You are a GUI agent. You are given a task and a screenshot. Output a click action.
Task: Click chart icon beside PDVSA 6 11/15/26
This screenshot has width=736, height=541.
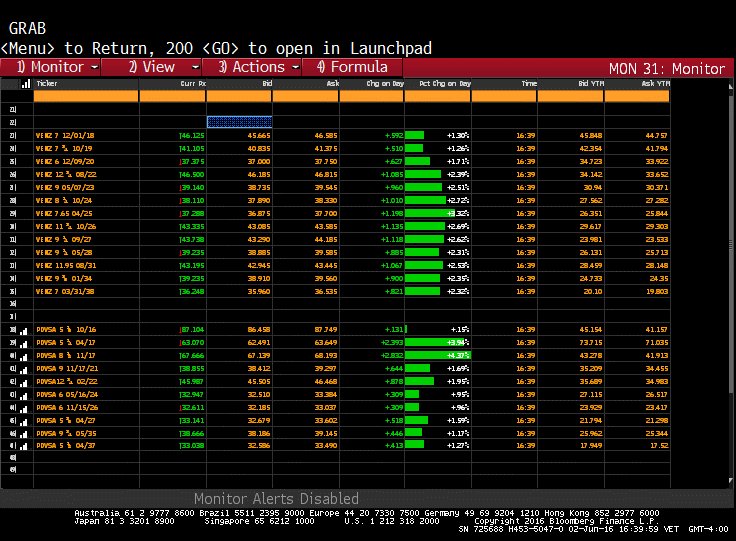(x=24, y=407)
